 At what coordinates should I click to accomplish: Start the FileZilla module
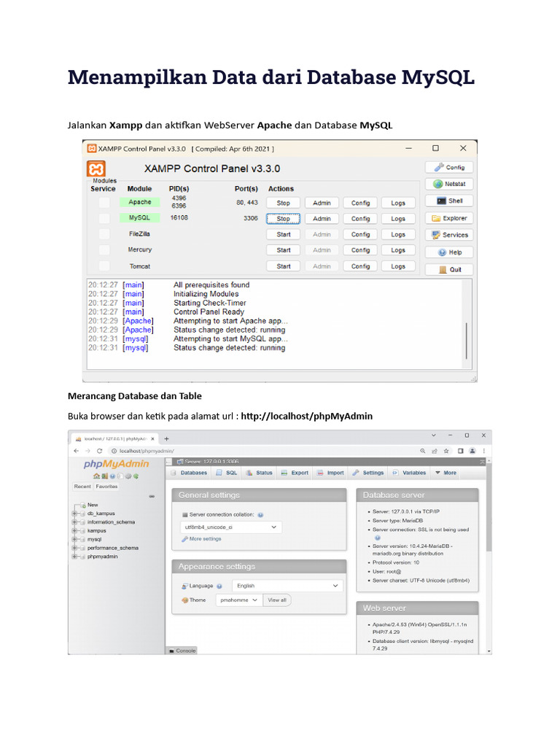coord(284,234)
